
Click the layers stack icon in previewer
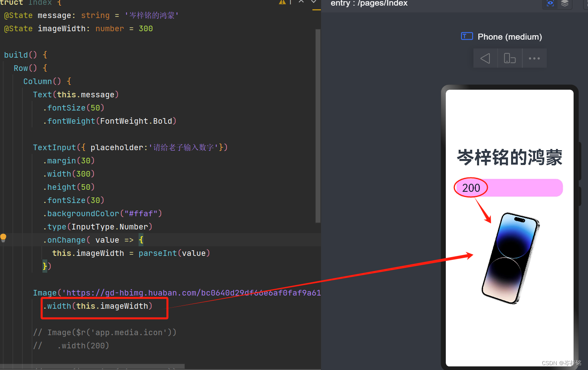click(565, 3)
